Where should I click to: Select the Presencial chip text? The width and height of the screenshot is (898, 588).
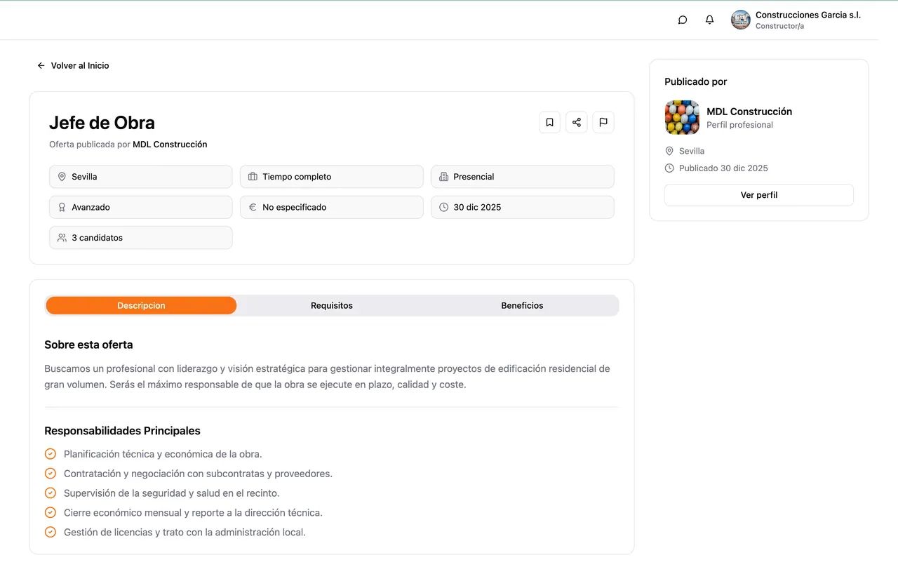tap(474, 177)
